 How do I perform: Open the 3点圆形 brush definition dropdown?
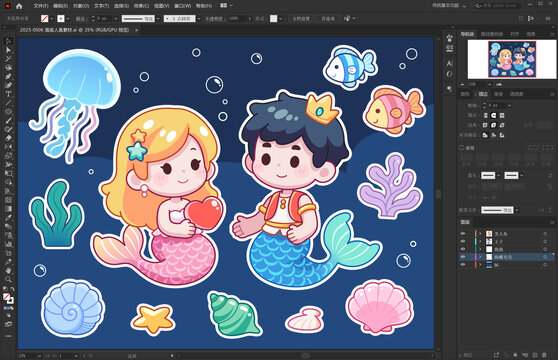pos(199,18)
